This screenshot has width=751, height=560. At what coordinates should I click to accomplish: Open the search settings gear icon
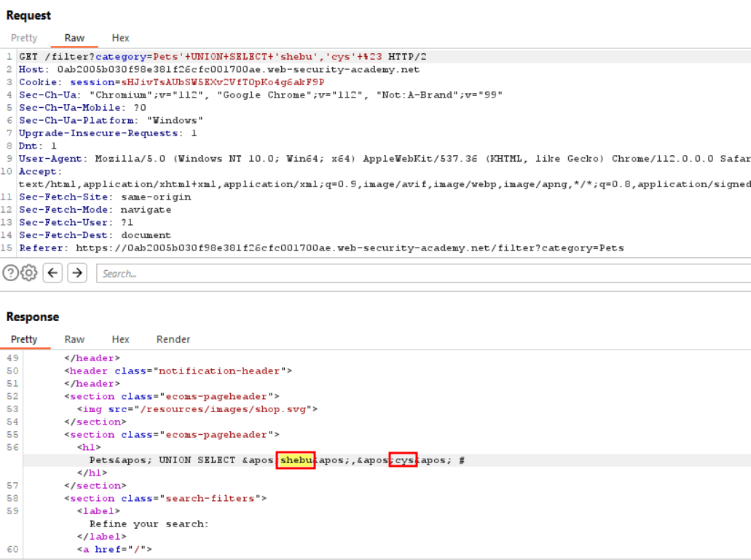(28, 273)
